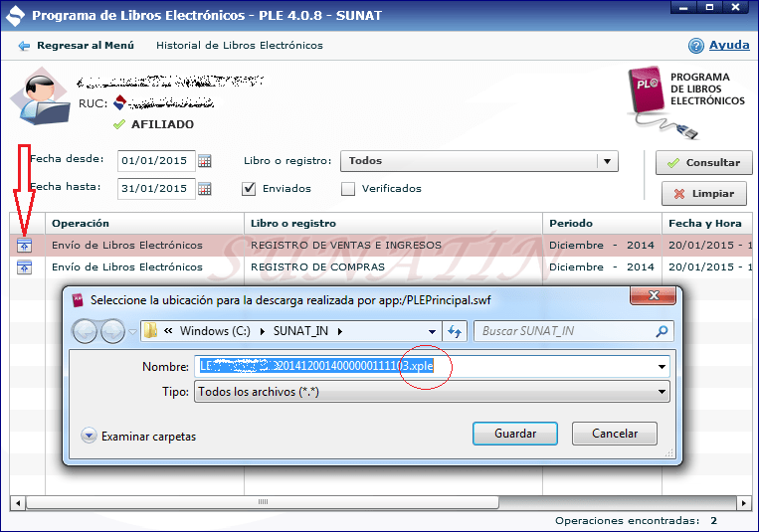Click the Regresar al Menú back arrow icon
Image resolution: width=759 pixels, height=532 pixels.
[x=24, y=46]
